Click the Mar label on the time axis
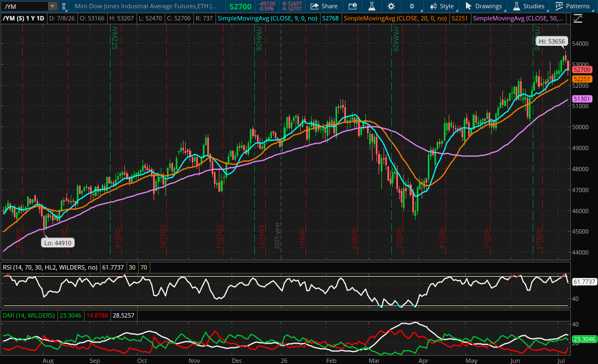The height and width of the screenshot is (364, 598). (x=374, y=361)
